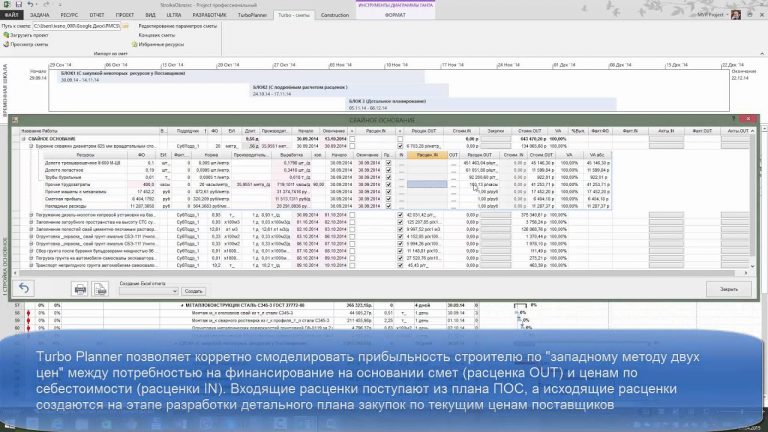Select БЛОК2 bar on the timeline
This screenshot has width=768, height=432.
[x=349, y=90]
